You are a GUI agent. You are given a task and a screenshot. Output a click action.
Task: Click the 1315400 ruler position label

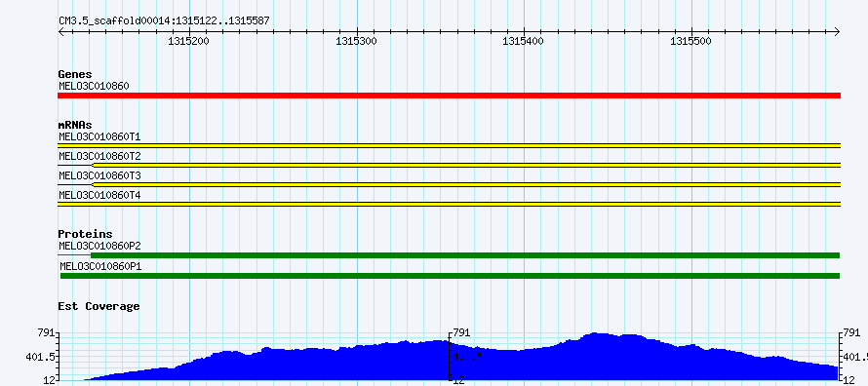pyautogui.click(x=524, y=42)
